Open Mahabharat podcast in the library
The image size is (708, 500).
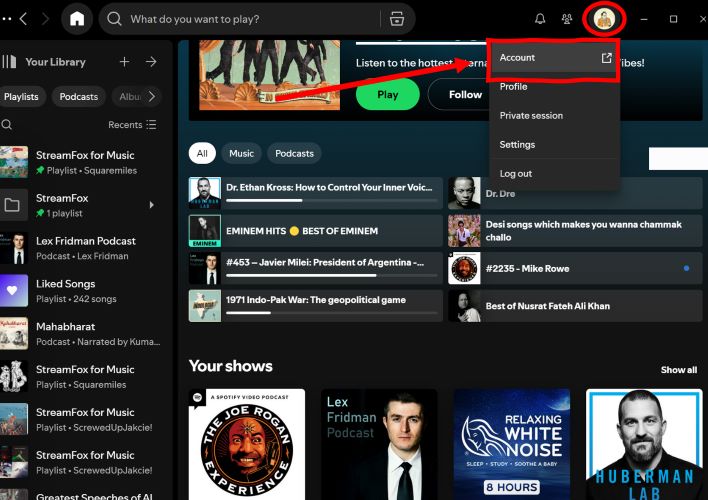81,334
